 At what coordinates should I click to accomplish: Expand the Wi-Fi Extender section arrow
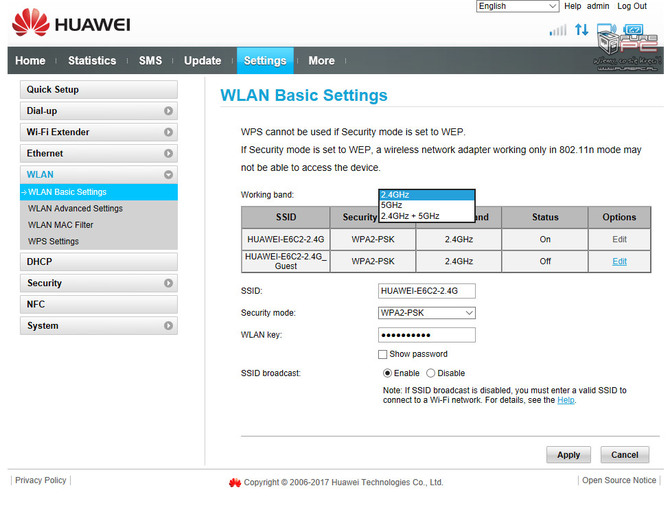[x=168, y=132]
